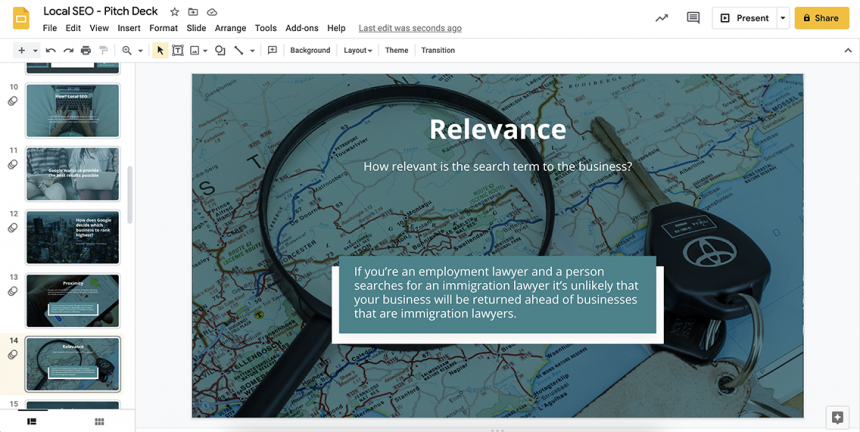Click the yellow Share button
Image resolution: width=860 pixels, height=432 pixels.
tap(822, 18)
